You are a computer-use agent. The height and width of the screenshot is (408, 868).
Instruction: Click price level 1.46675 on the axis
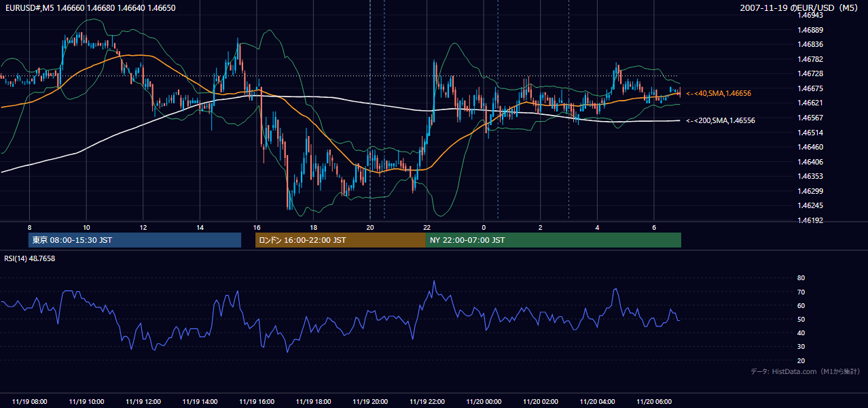(810, 88)
